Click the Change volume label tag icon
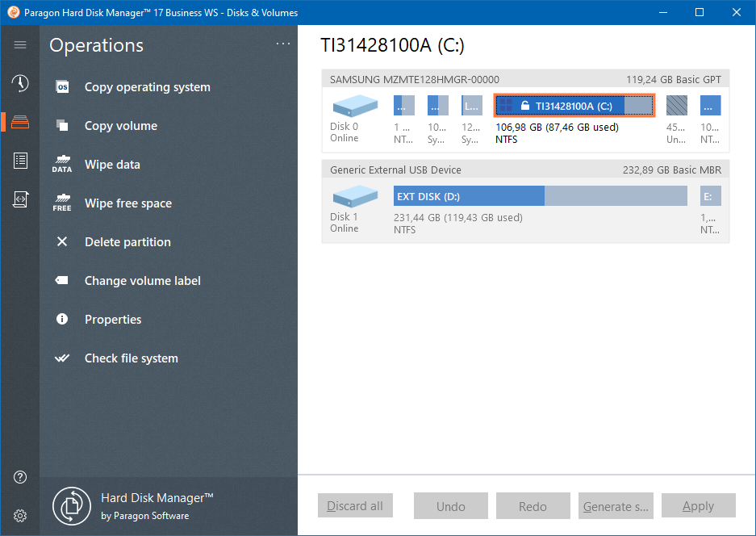Screen dimensions: 756x536 click(62, 280)
